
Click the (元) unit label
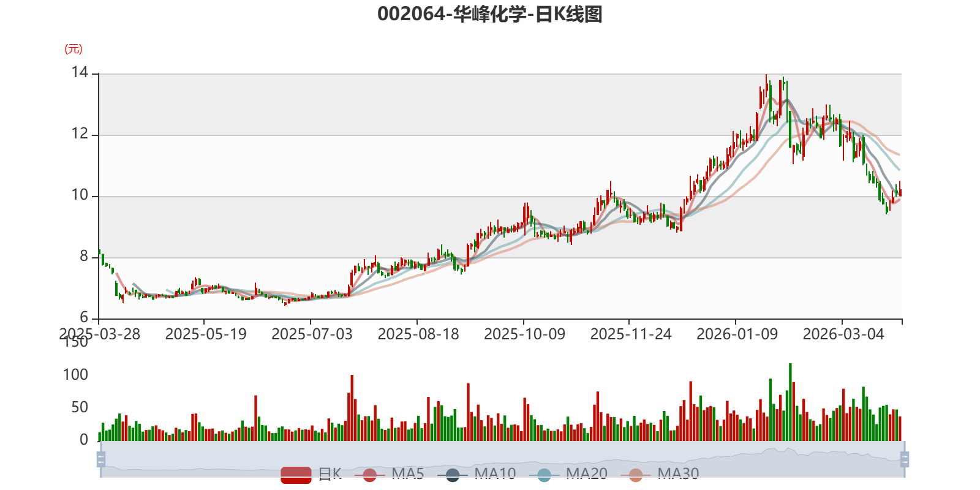[x=73, y=49]
